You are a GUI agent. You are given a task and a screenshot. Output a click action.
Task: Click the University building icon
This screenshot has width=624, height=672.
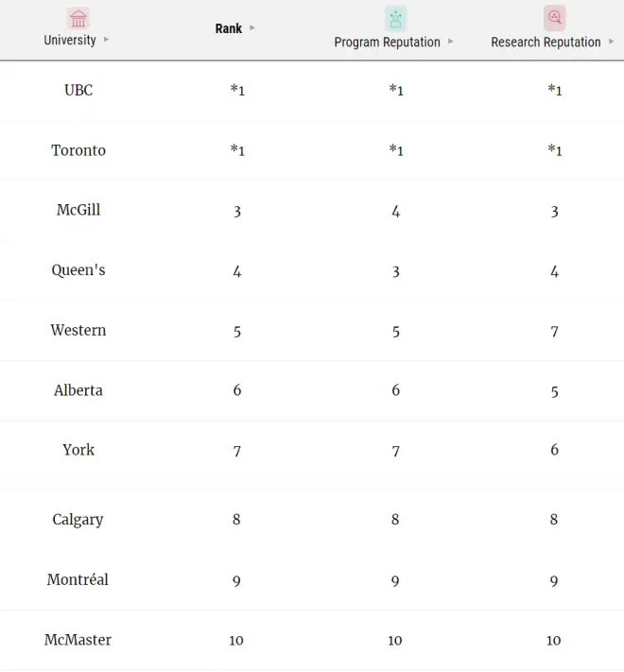tap(78, 19)
